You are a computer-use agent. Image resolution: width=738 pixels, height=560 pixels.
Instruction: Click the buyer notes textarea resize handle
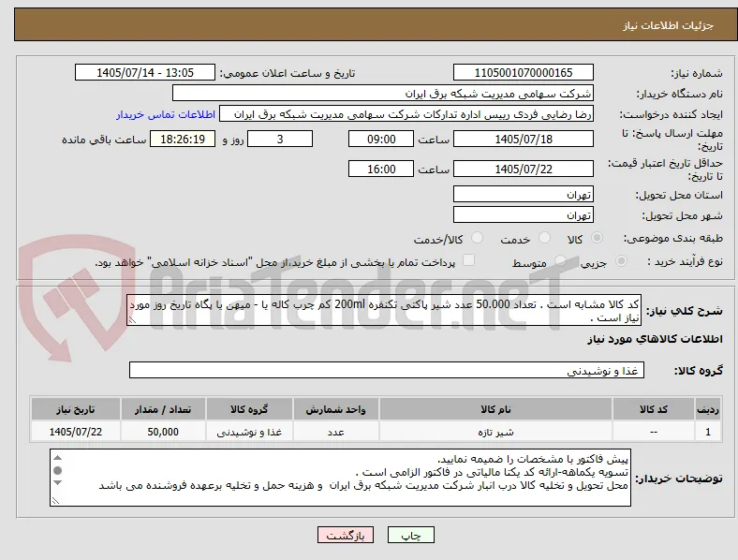coord(55,501)
